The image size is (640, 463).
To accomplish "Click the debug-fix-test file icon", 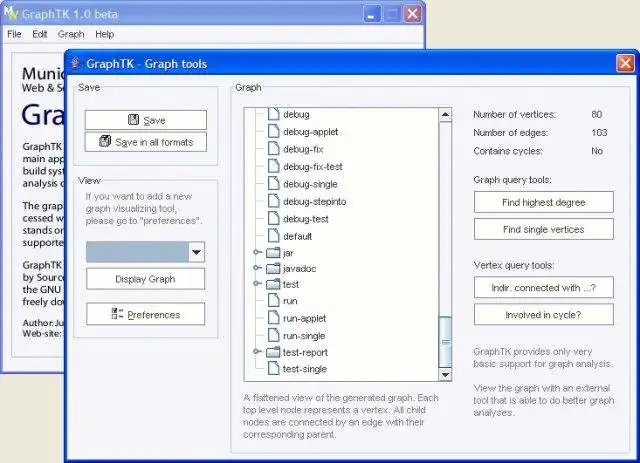I will (273, 166).
